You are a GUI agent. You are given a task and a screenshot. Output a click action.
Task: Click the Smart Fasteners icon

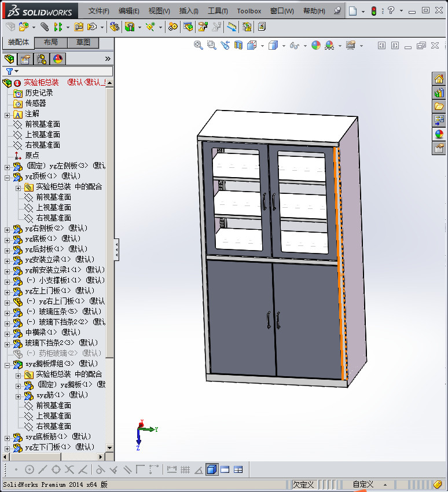pyautogui.click(x=79, y=27)
